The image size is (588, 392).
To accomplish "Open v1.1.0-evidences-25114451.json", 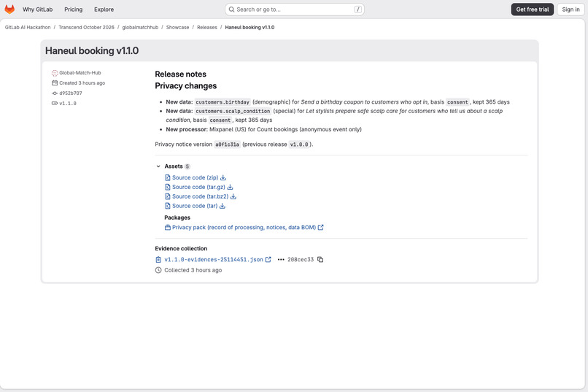I will pos(214,260).
